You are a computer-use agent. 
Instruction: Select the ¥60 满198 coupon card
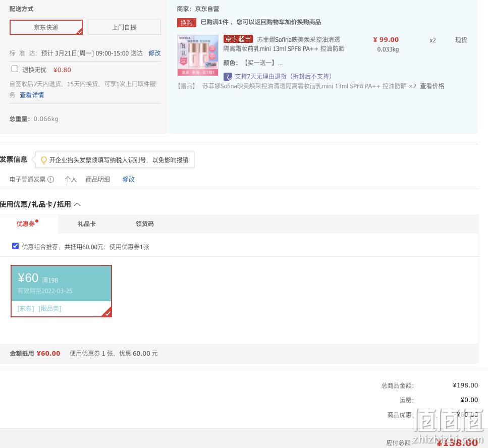pyautogui.click(x=61, y=291)
